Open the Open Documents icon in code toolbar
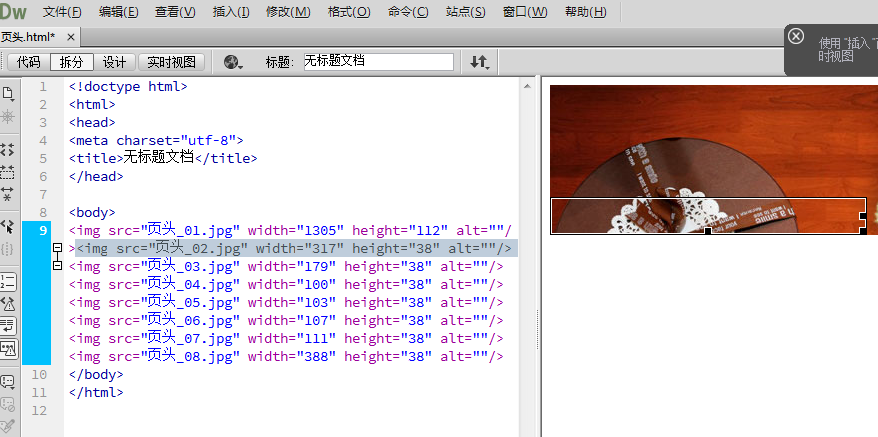The height and width of the screenshot is (437, 878). click(8, 94)
